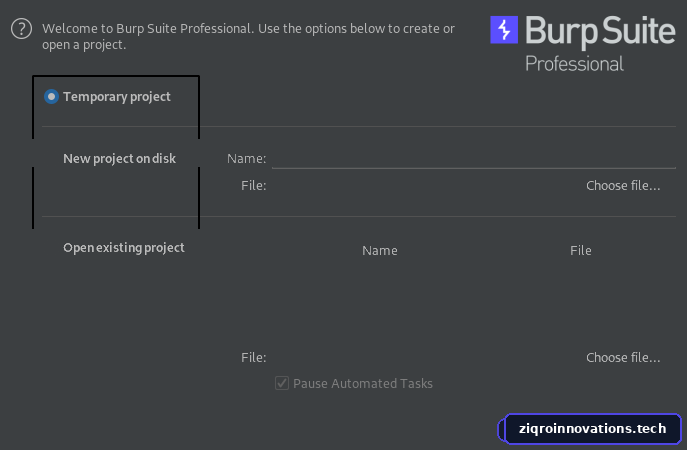Click the Burp Suite lightning bolt logo
This screenshot has width=687, height=450.
[x=504, y=30]
